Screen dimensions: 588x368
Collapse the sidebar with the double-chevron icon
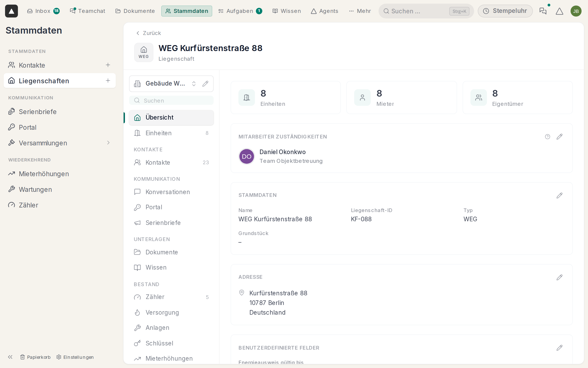pyautogui.click(x=10, y=357)
